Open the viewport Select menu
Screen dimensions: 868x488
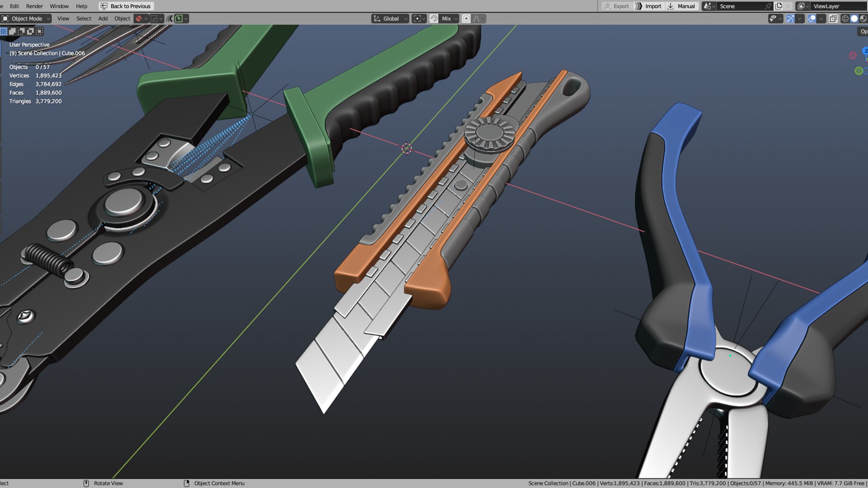click(84, 19)
